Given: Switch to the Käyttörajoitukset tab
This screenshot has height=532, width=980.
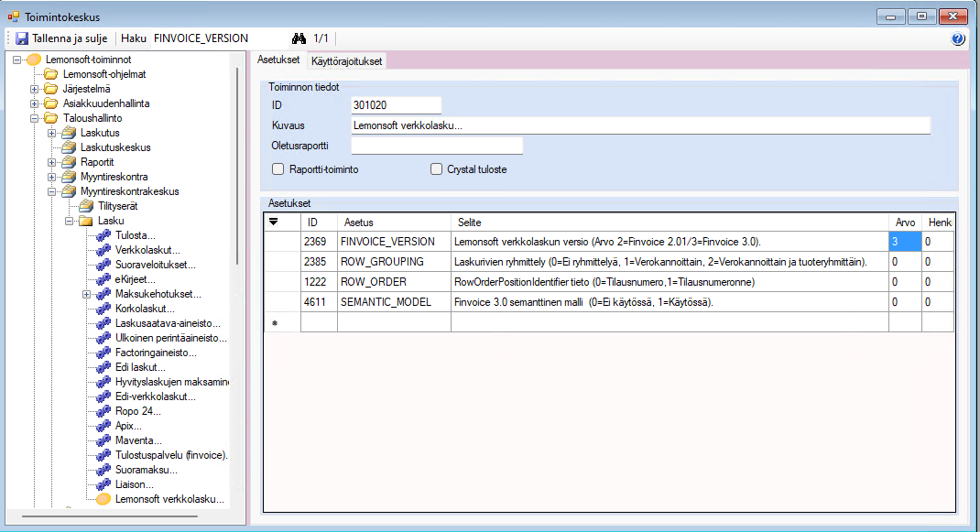Looking at the screenshot, I should tap(347, 61).
